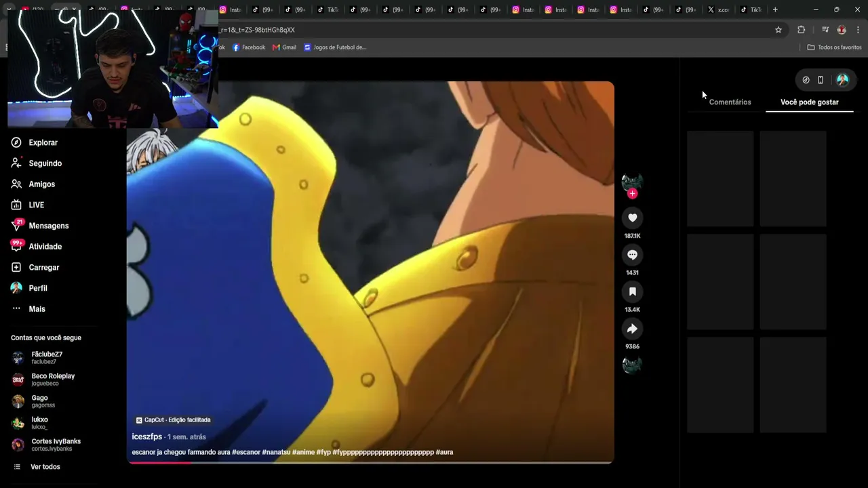868x488 pixels.
Task: Follow the creator with the pink plus
Action: point(633,194)
